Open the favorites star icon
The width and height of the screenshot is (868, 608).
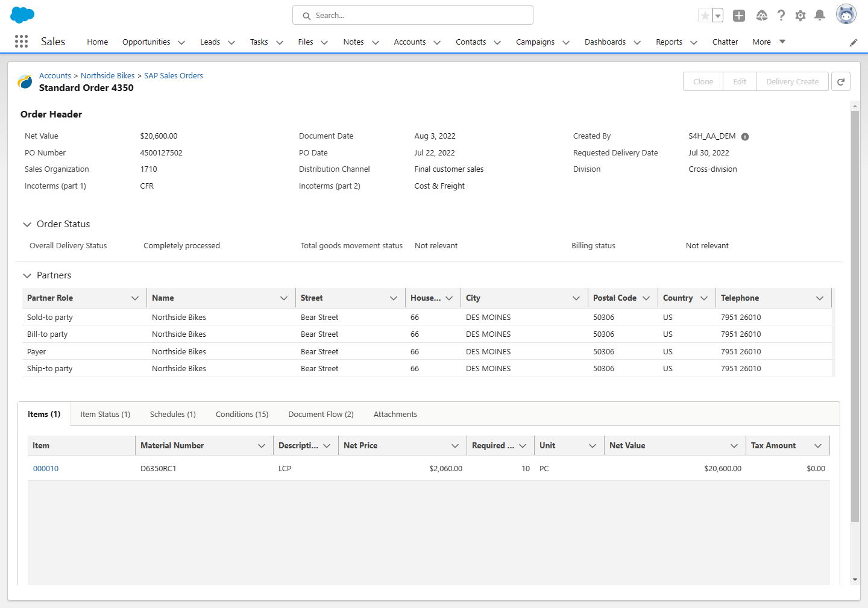[705, 16]
